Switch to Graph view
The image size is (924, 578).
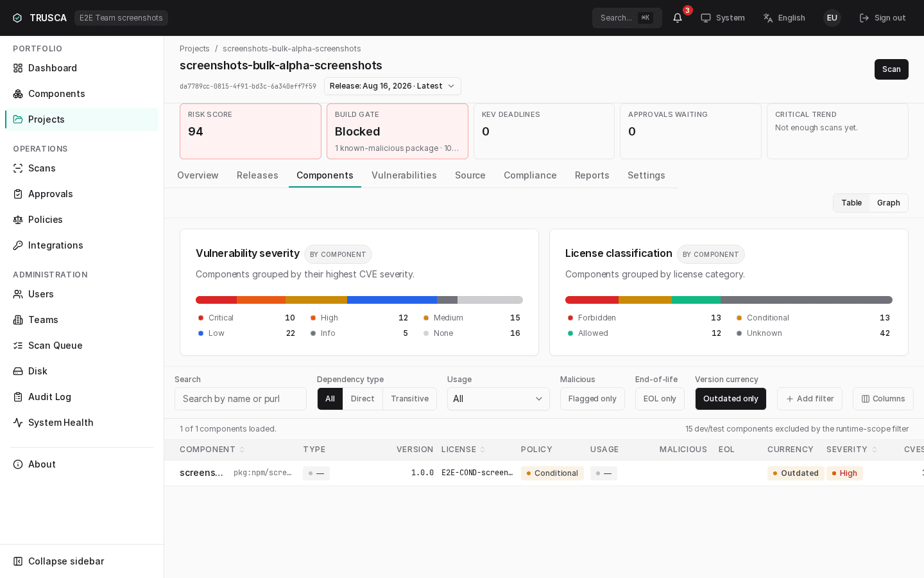pyautogui.click(x=889, y=203)
